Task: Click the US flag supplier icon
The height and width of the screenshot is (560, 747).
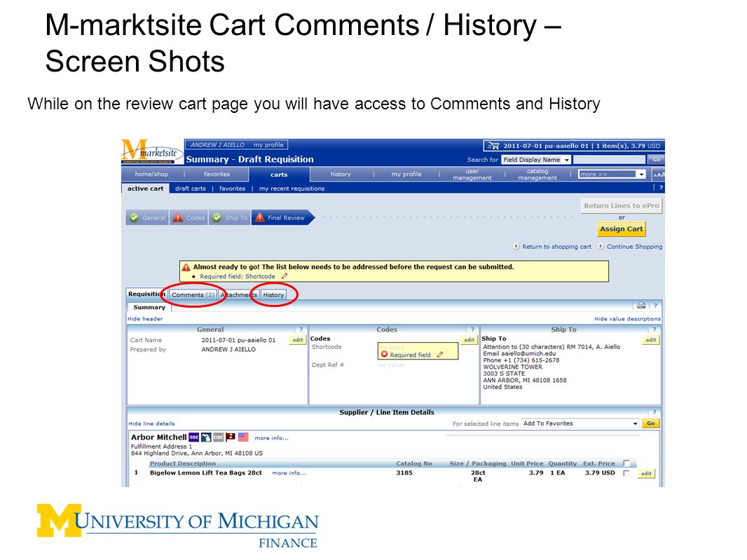Action: pyautogui.click(x=243, y=437)
